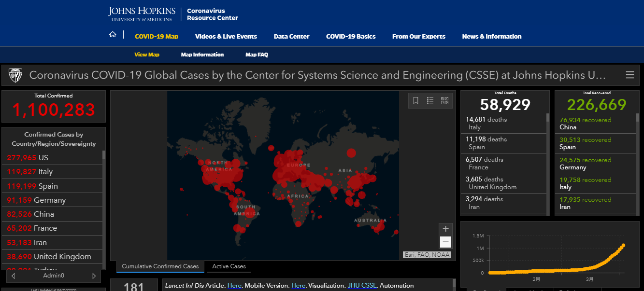This screenshot has height=291, width=644.
Task: Go to previous Admin level arrow
Action: [x=13, y=276]
